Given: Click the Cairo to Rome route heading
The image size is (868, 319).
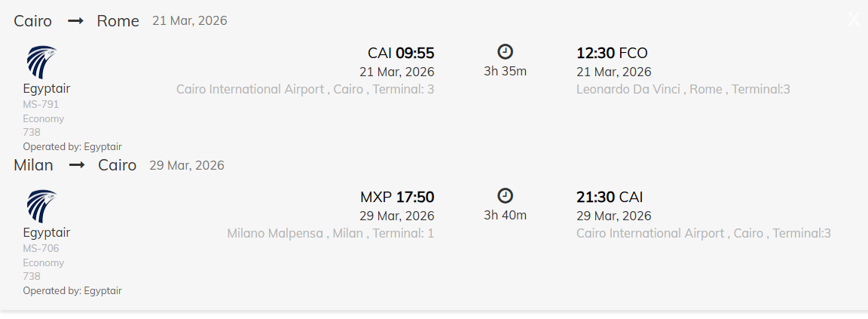Looking at the screenshot, I should click(76, 21).
